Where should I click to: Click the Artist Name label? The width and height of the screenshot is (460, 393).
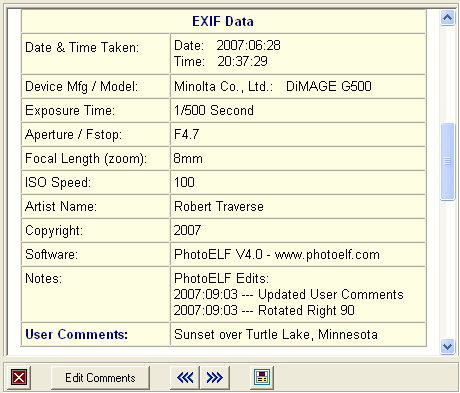61,206
